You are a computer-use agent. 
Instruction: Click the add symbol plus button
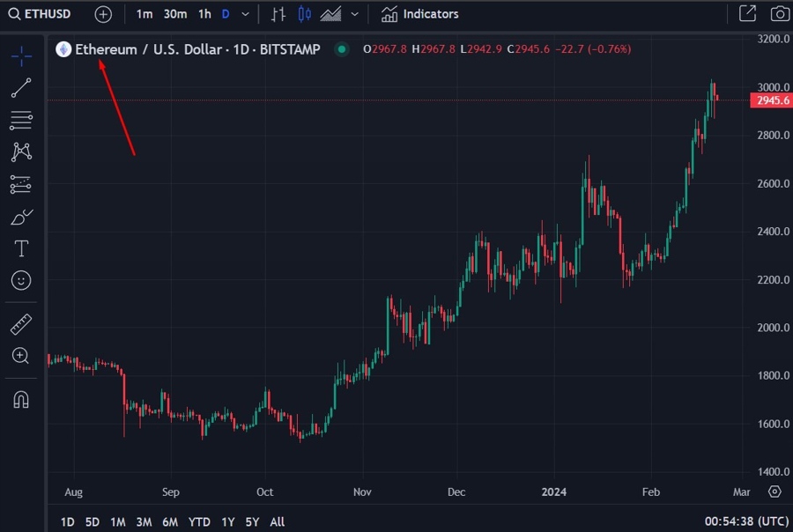tap(103, 14)
